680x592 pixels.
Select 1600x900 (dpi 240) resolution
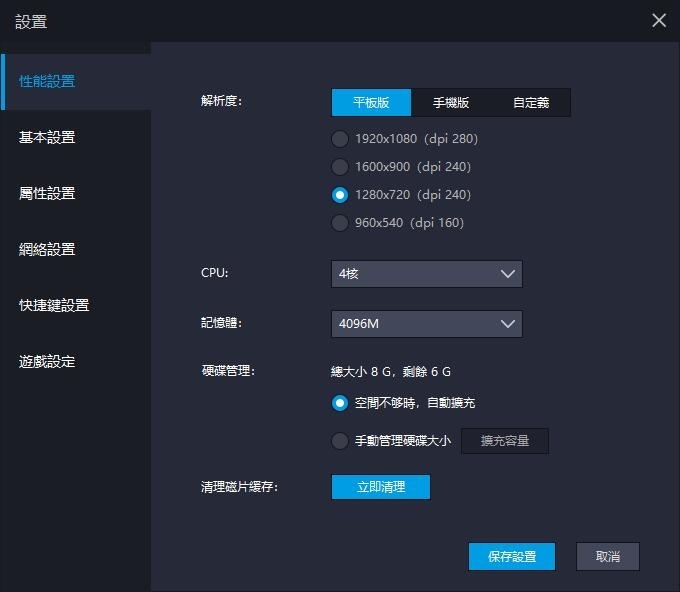tap(401, 167)
